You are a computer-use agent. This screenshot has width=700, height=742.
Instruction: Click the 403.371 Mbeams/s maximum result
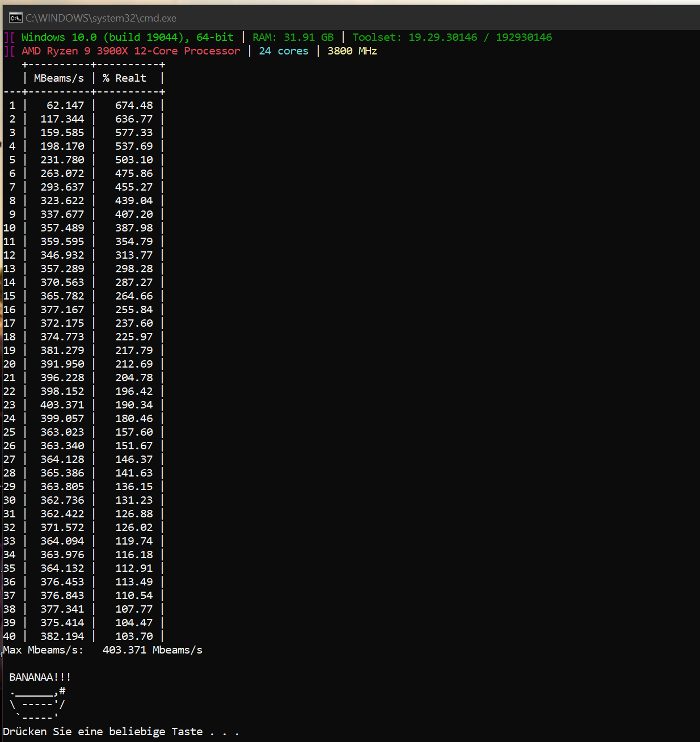tap(153, 650)
